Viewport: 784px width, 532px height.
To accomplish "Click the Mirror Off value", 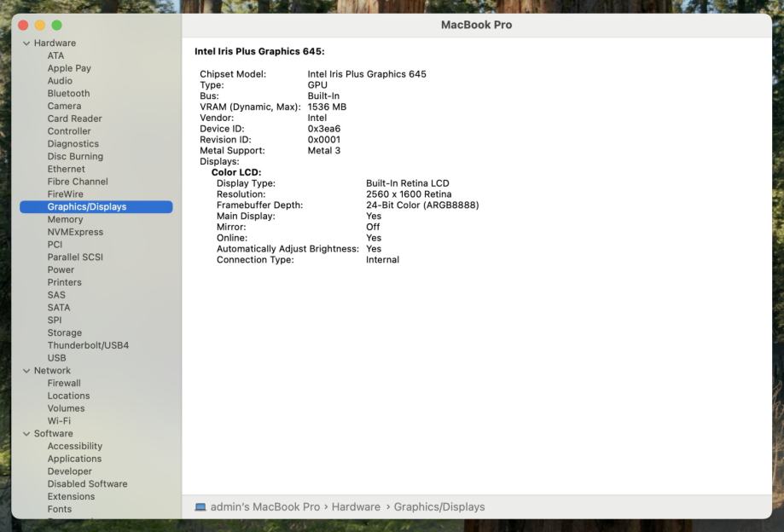I will (373, 228).
